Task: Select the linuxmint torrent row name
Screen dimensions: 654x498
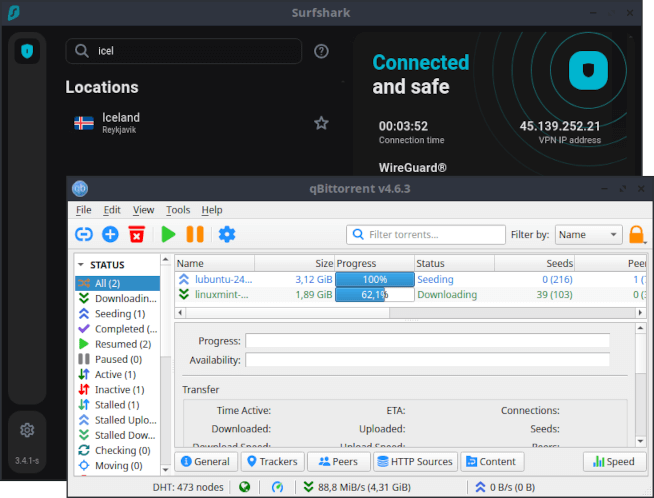Action: tap(221, 294)
